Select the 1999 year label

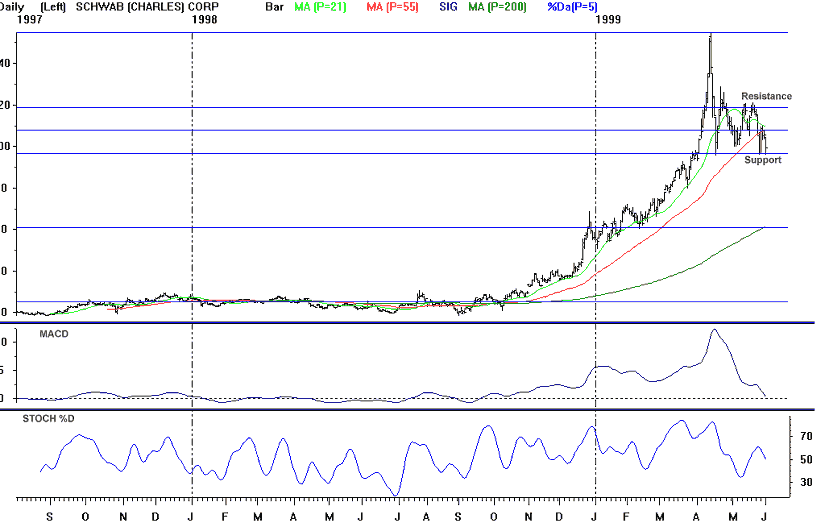[x=608, y=19]
